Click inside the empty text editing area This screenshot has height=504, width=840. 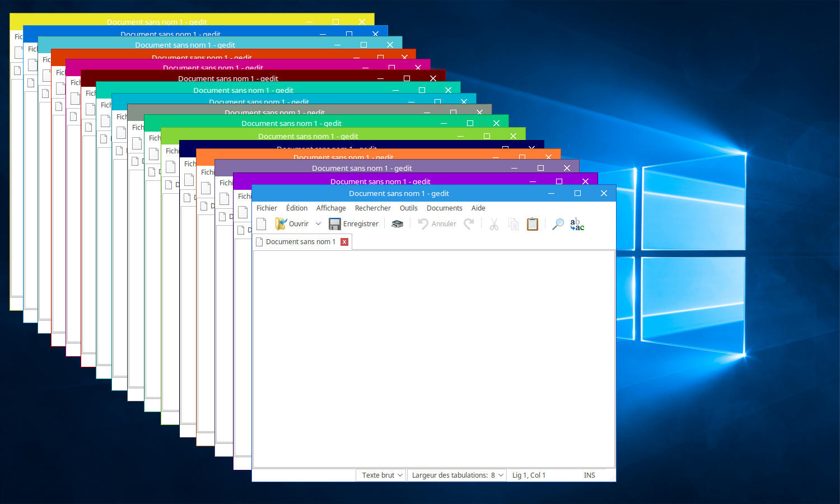click(434, 358)
